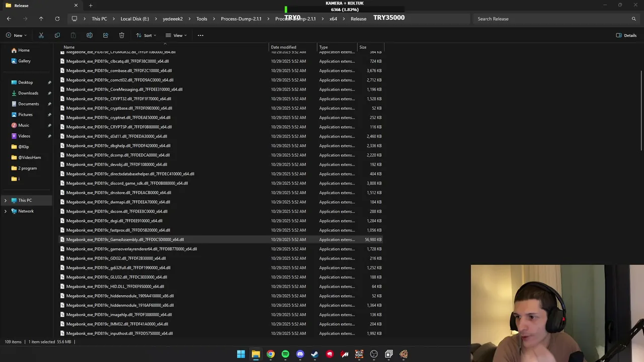Select Release in breadcrumb path
The image size is (644, 362).
coord(358,19)
